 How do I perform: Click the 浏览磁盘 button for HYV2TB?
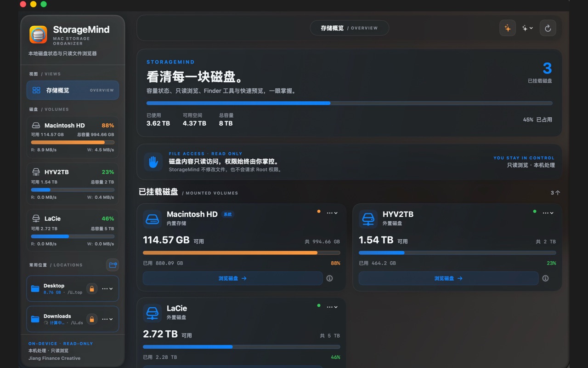coord(448,278)
